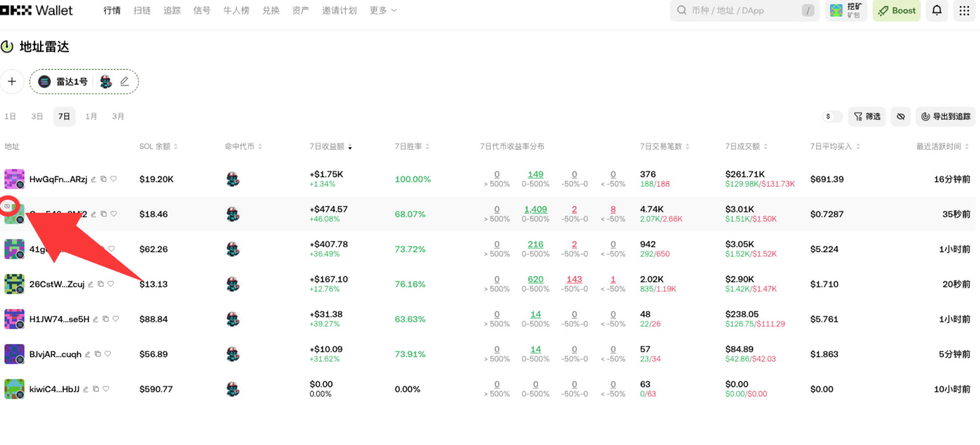Select the 1月 time range tab
The width and height of the screenshot is (980, 445).
pos(91,116)
